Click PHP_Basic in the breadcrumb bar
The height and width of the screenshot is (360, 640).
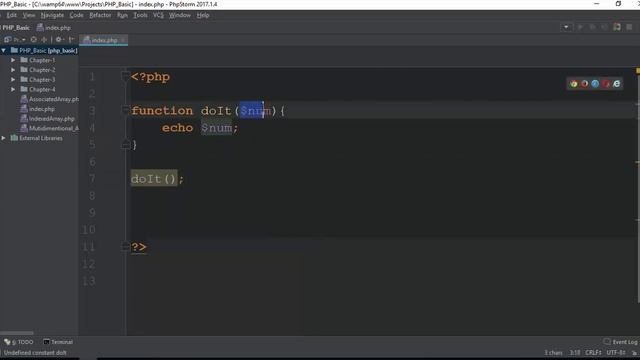tap(16, 28)
